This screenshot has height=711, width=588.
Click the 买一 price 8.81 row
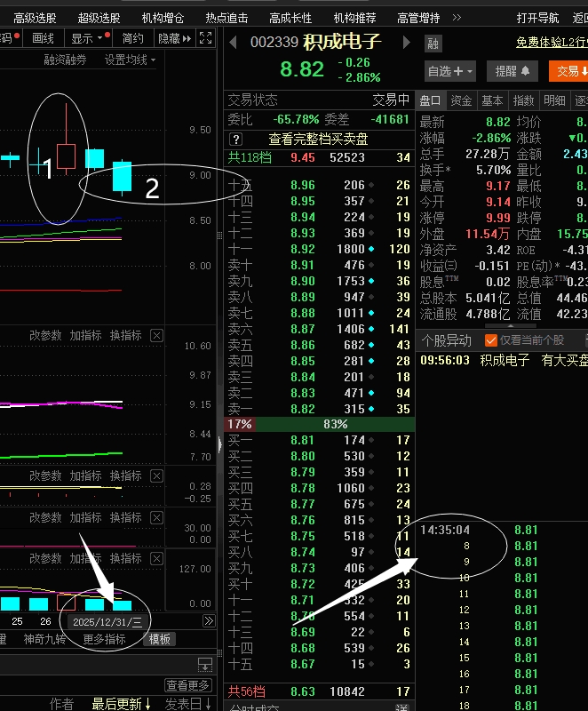coord(320,440)
